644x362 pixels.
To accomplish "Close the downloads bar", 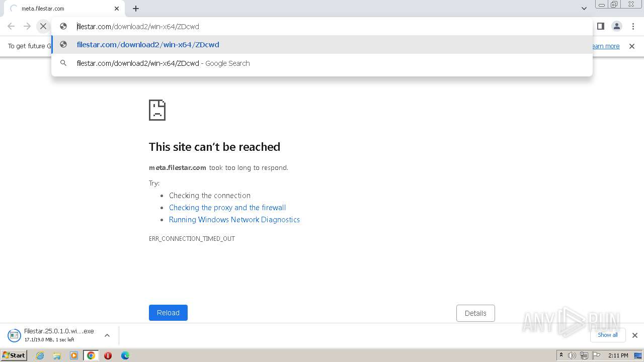I will (635, 335).
